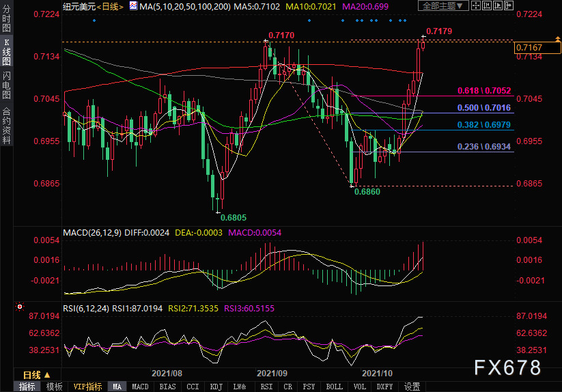
Task: Select the K线图 sidebar view
Action: (x=6, y=52)
